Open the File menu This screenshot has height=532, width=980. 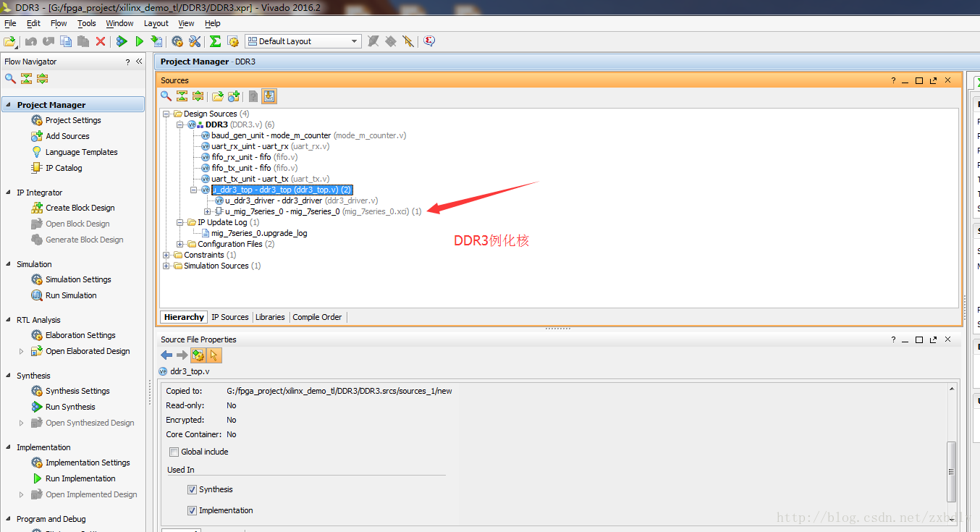[9, 23]
